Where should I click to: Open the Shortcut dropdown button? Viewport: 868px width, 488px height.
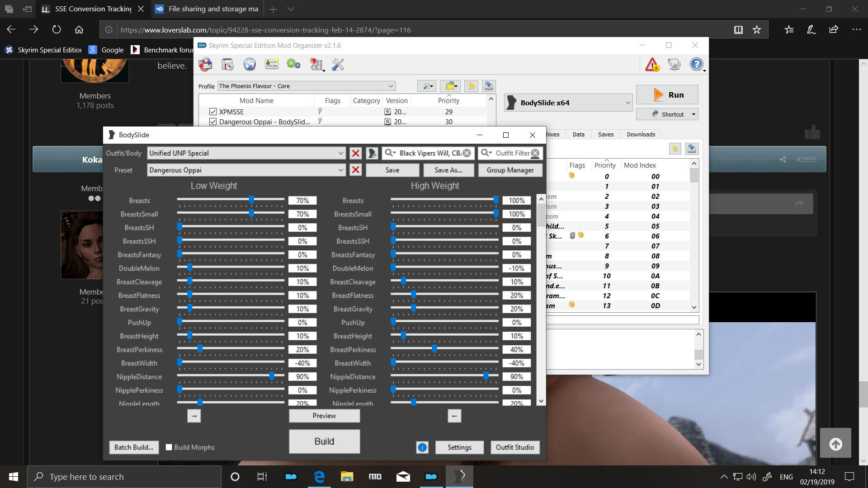[693, 114]
